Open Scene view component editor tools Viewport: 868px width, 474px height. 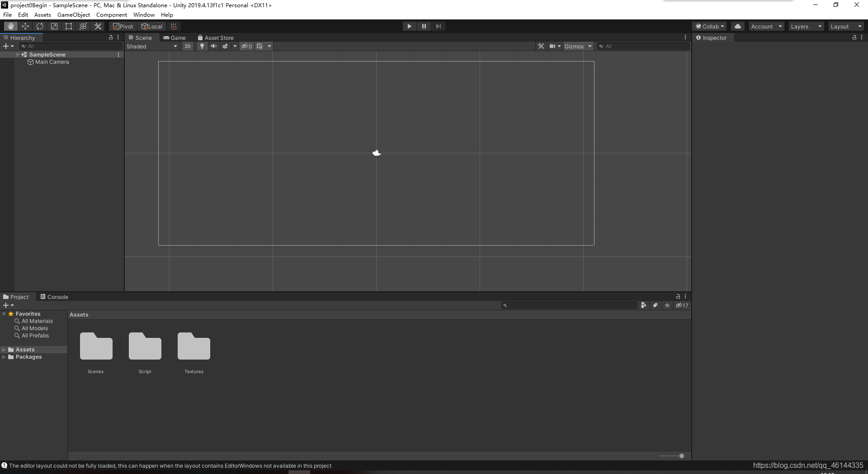pos(541,46)
